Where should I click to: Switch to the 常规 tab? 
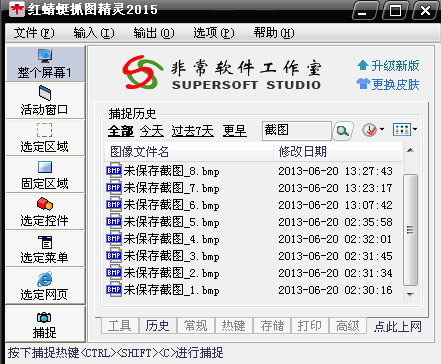click(196, 326)
